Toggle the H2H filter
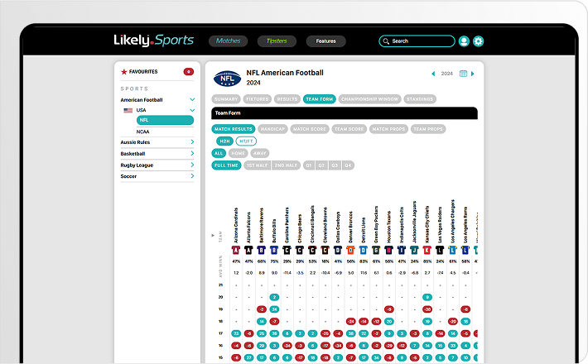The image size is (588, 364). 224,141
